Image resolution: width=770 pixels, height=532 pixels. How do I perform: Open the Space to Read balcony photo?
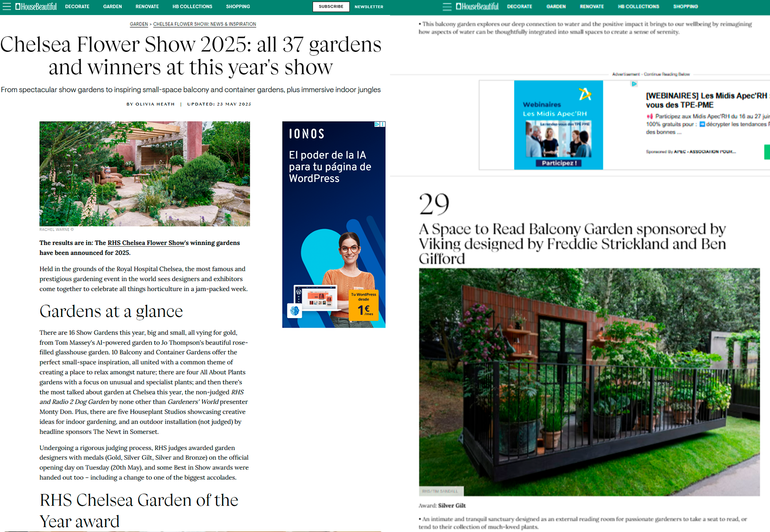(x=589, y=382)
